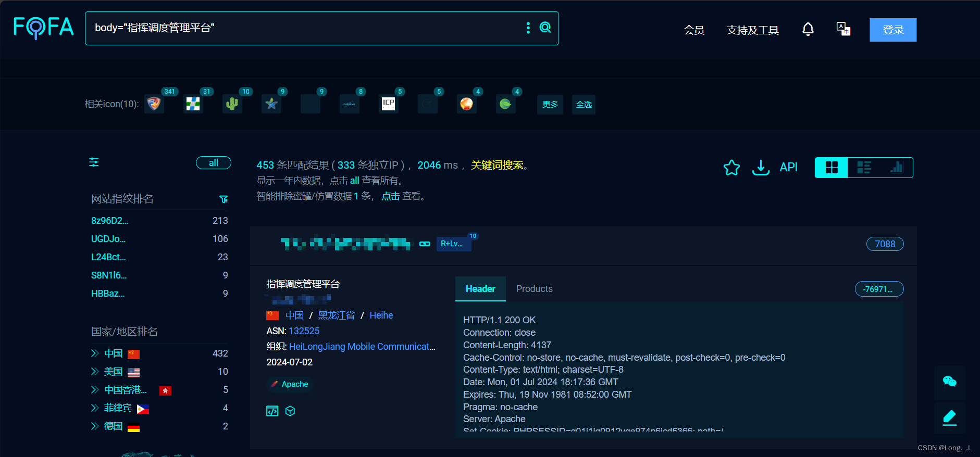Open API link

(x=788, y=167)
